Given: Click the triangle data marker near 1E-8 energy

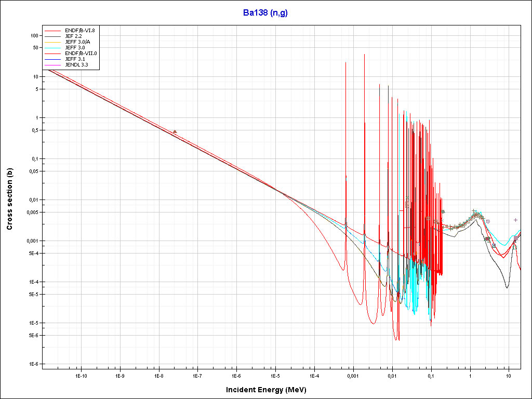Looking at the screenshot, I should tap(175, 132).
